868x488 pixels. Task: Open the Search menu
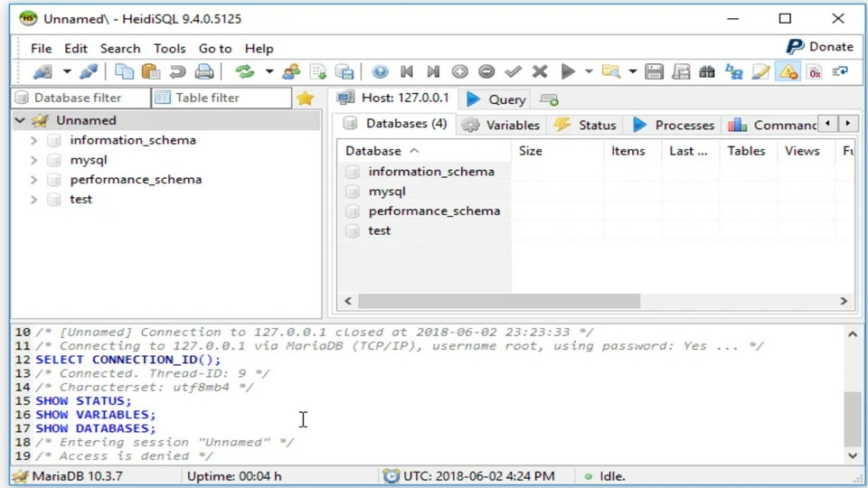tap(120, 49)
